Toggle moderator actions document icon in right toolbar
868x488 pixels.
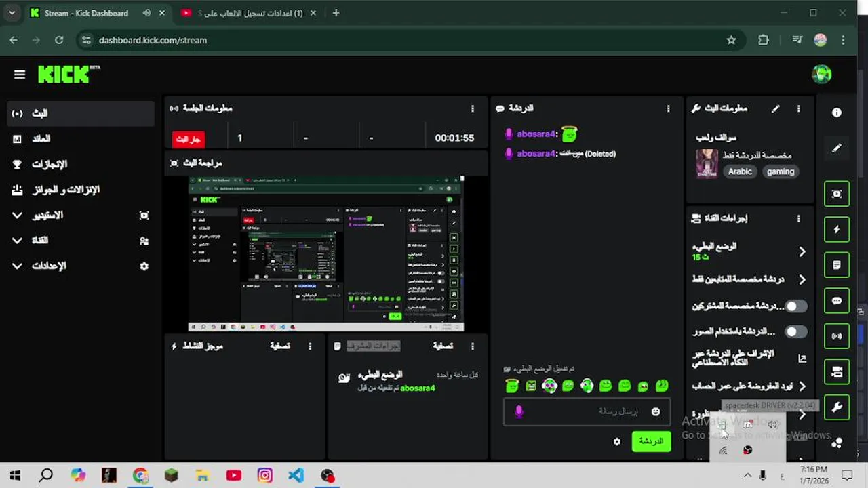point(837,265)
